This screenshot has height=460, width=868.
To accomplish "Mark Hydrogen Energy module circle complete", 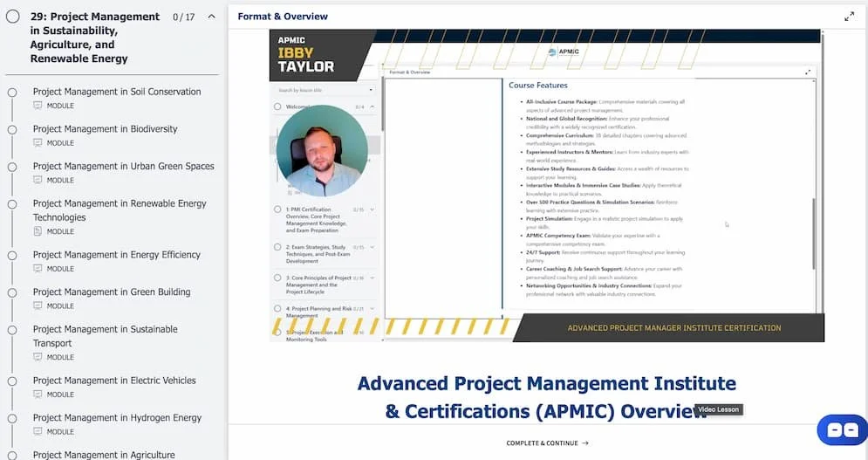I will click(12, 418).
